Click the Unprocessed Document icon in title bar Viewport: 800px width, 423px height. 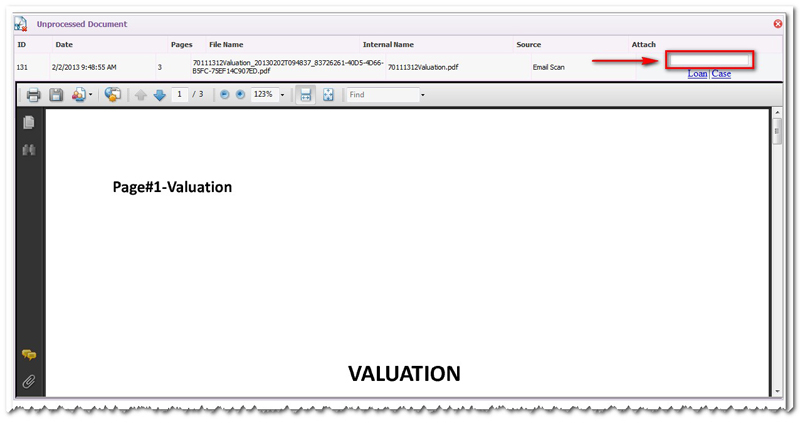20,24
